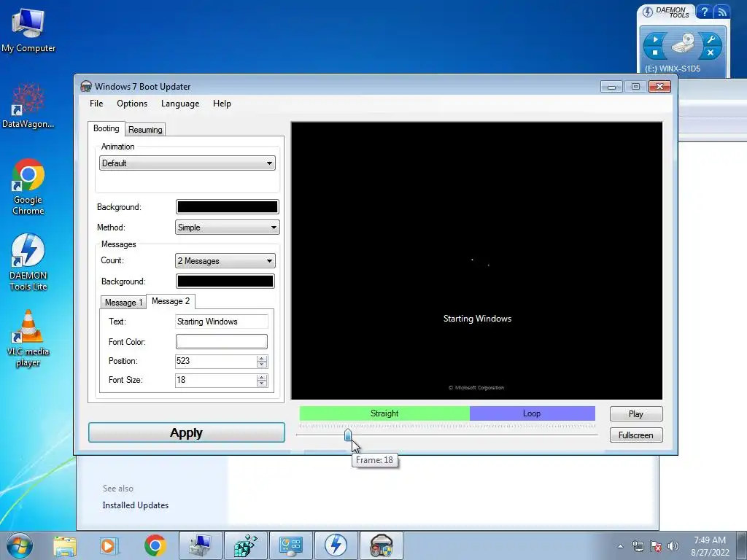Open the DAEMON Tools gadget help icon
This screenshot has width=747, height=560.
pyautogui.click(x=705, y=12)
